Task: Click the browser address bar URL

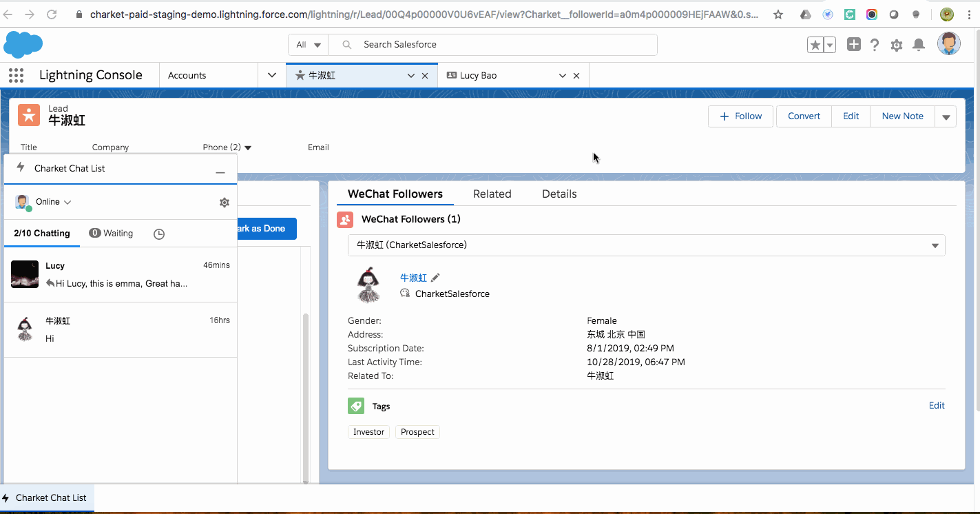Action: pyautogui.click(x=424, y=14)
